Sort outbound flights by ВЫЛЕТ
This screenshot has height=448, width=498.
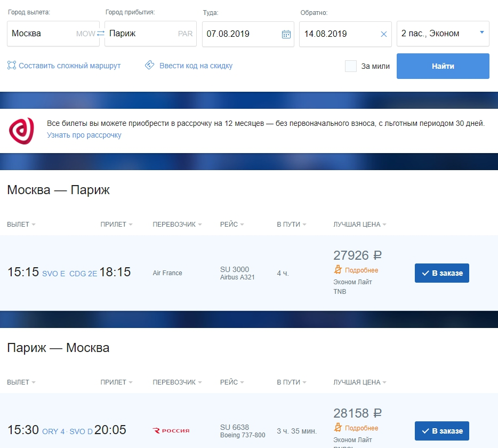pos(21,225)
